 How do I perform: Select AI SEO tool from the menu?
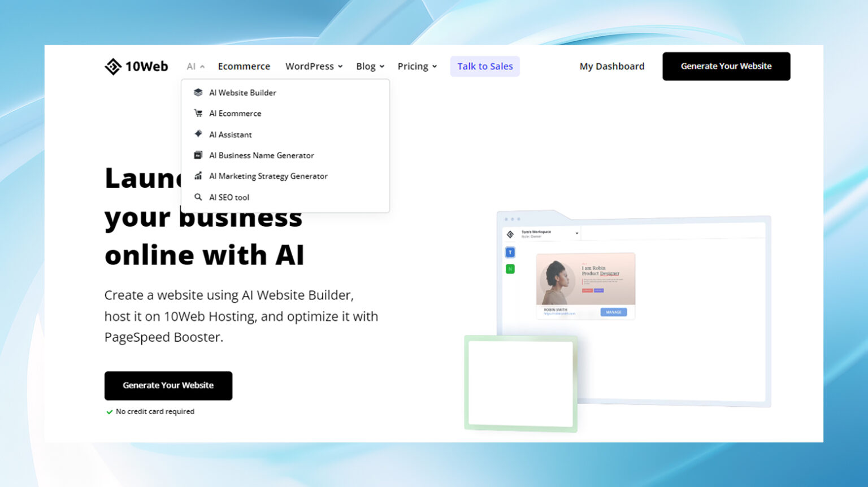pos(229,197)
